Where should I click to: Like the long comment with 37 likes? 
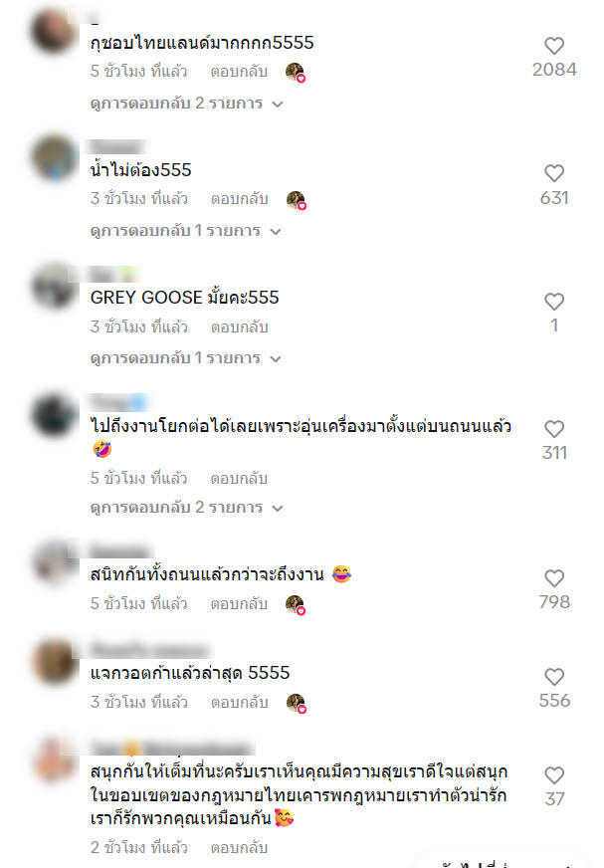point(554,775)
